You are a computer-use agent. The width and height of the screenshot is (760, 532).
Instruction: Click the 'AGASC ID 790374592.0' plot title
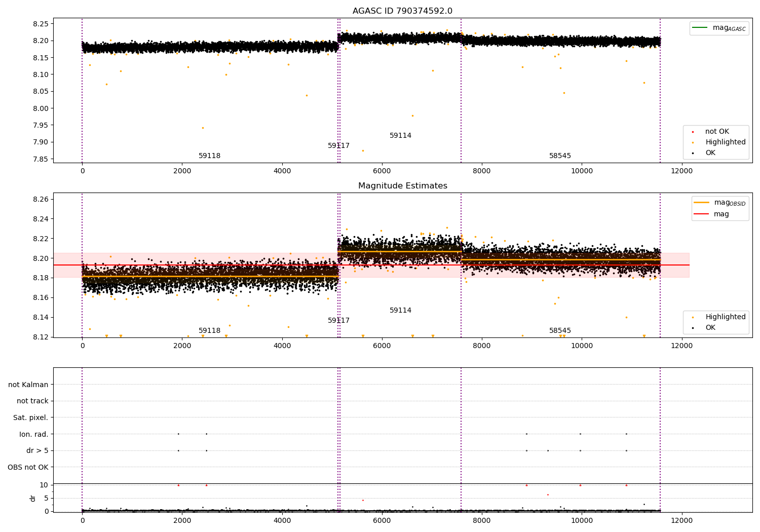pyautogui.click(x=402, y=11)
